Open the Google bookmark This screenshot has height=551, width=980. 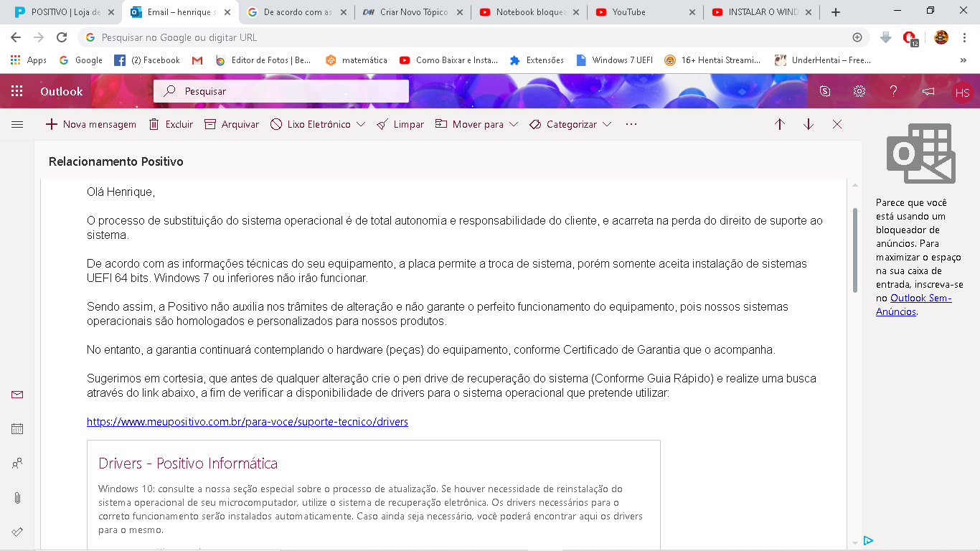[x=81, y=60]
